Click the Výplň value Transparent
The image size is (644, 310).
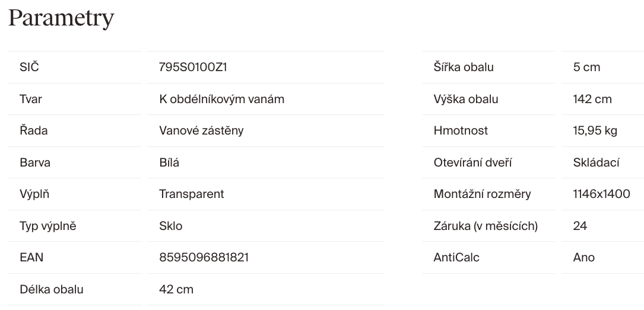coord(191,194)
